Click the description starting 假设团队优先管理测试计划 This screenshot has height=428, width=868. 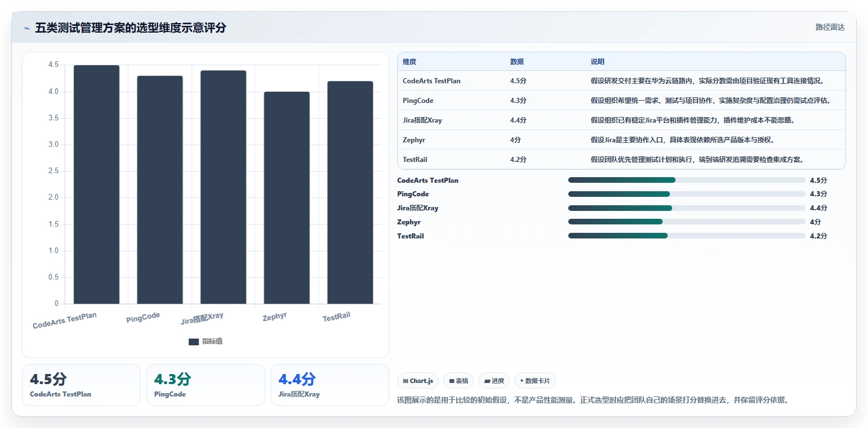point(698,160)
